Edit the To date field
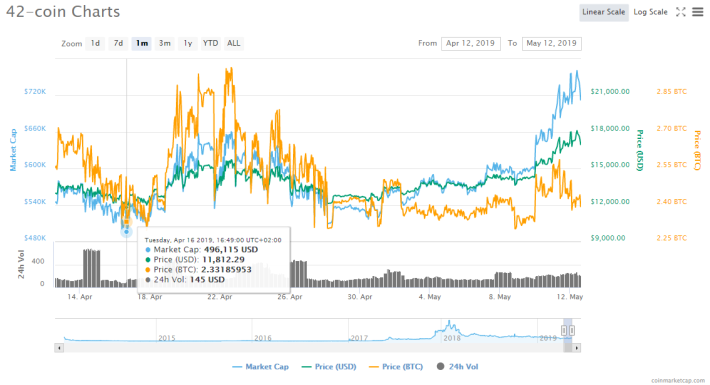This screenshot has width=710, height=385. 552,43
